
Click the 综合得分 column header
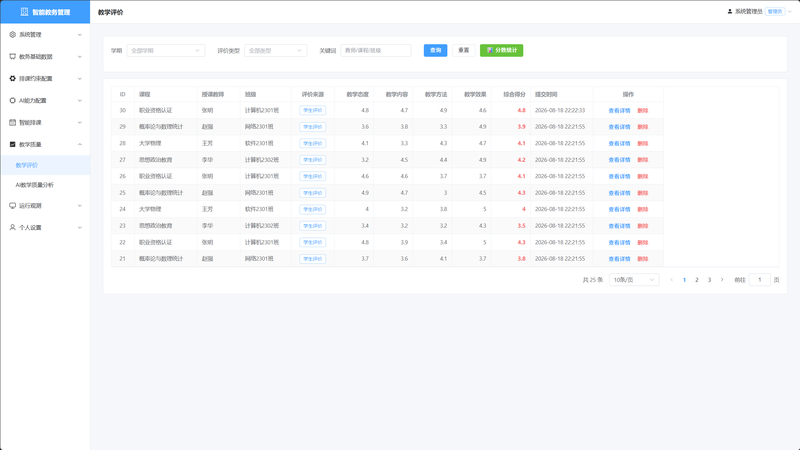click(514, 94)
